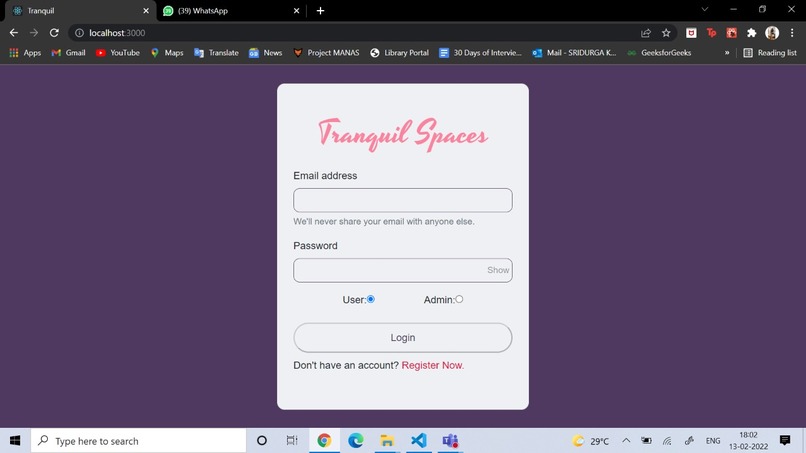Open the Reading list panel
Image resolution: width=806 pixels, height=453 pixels.
pyautogui.click(x=770, y=52)
